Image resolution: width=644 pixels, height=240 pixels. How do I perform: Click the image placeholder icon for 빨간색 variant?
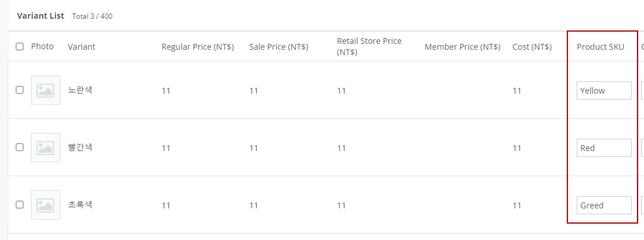pyautogui.click(x=46, y=148)
